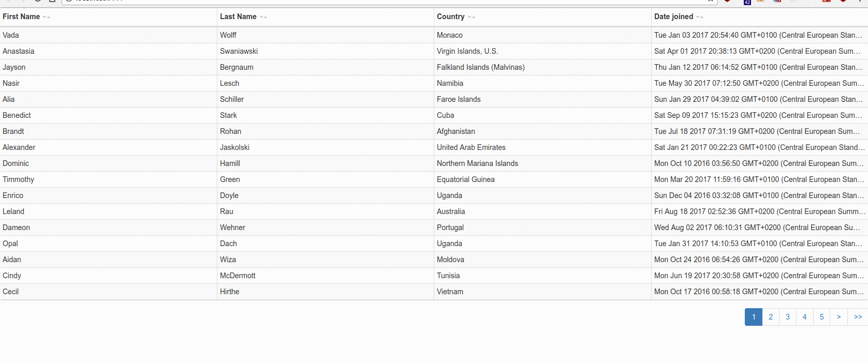
Task: Select the row for Anastasia Swaniawski
Action: click(207, 51)
